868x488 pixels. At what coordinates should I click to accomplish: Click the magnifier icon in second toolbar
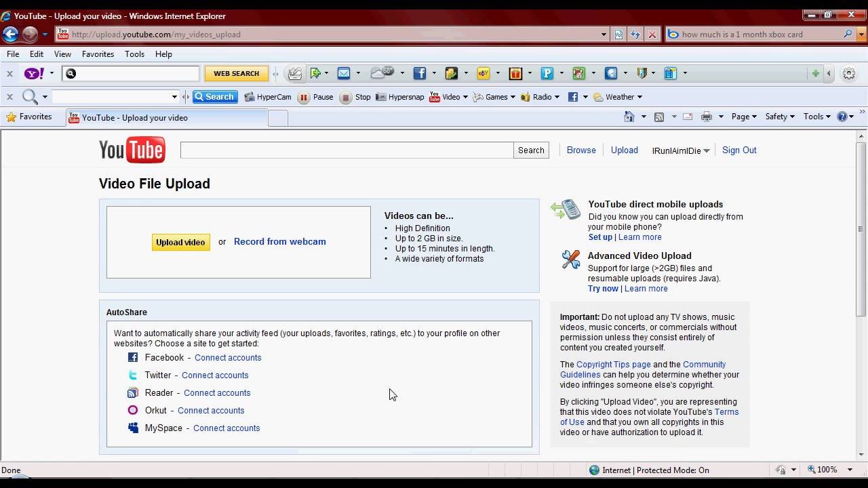tap(30, 97)
